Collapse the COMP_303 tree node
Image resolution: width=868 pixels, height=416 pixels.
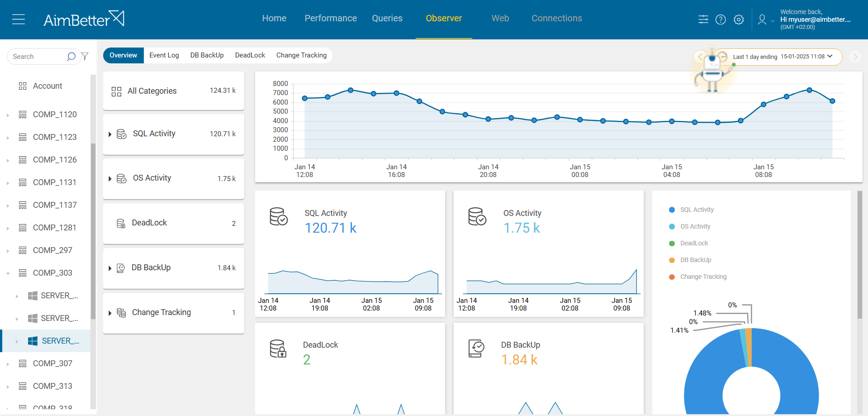coord(8,273)
